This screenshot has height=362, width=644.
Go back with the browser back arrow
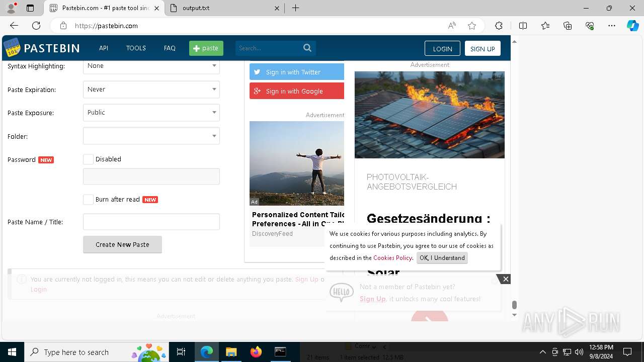pos(14,26)
